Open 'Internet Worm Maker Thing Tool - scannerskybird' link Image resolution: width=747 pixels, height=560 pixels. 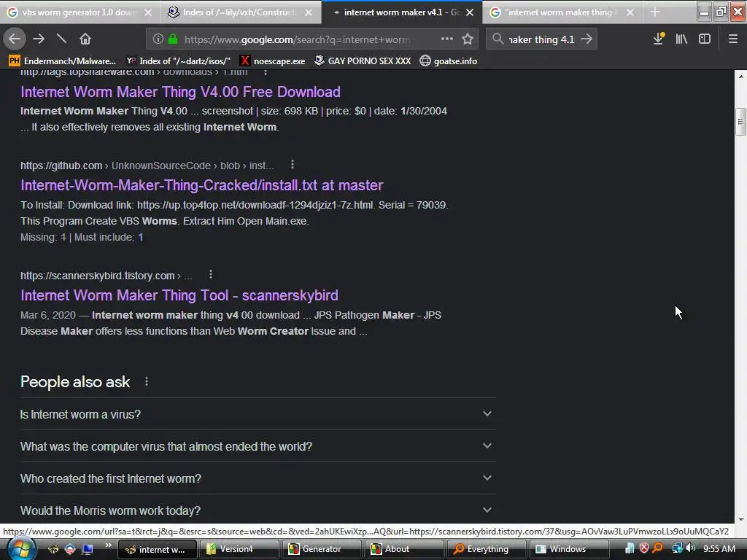click(x=179, y=295)
